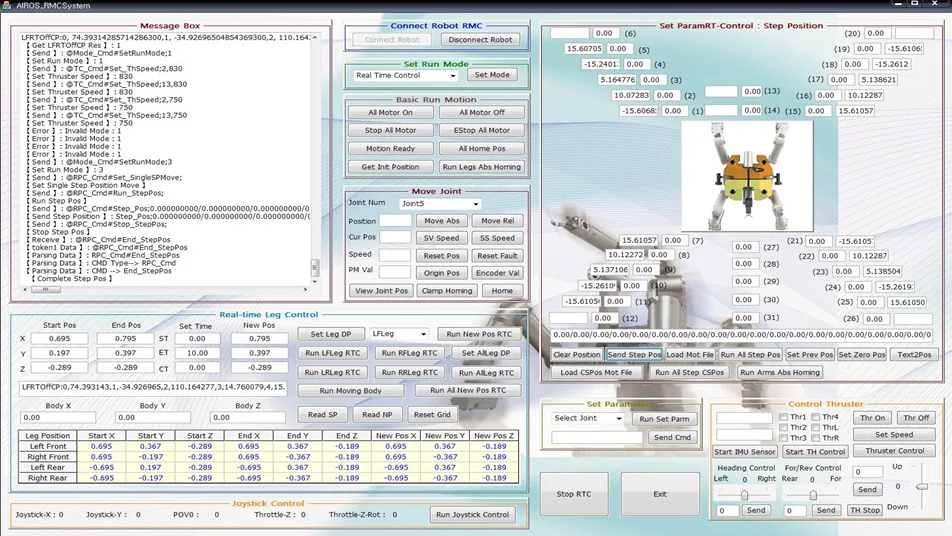Click the Heading Control slider
Screen dimensions: 952x536
pos(744,494)
